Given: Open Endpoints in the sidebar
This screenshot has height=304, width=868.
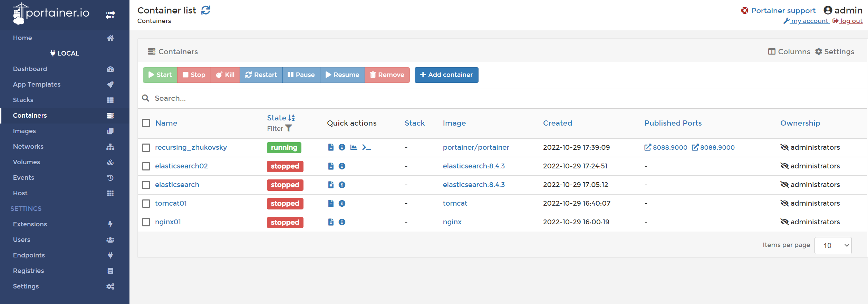Looking at the screenshot, I should pyautogui.click(x=65, y=255).
